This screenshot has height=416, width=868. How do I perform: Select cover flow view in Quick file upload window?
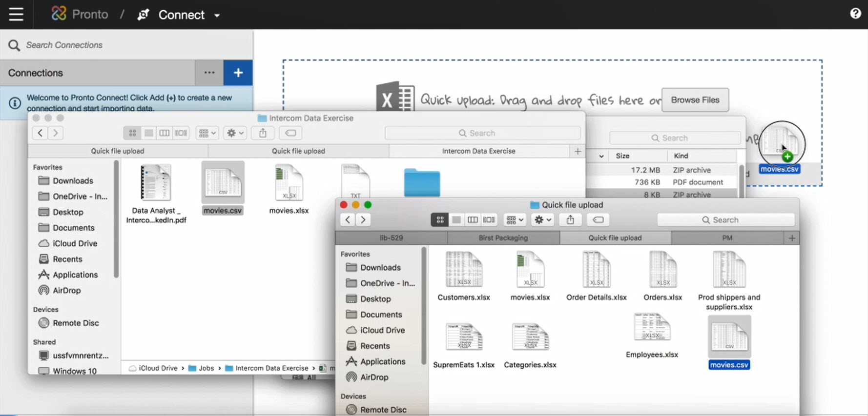tap(489, 220)
